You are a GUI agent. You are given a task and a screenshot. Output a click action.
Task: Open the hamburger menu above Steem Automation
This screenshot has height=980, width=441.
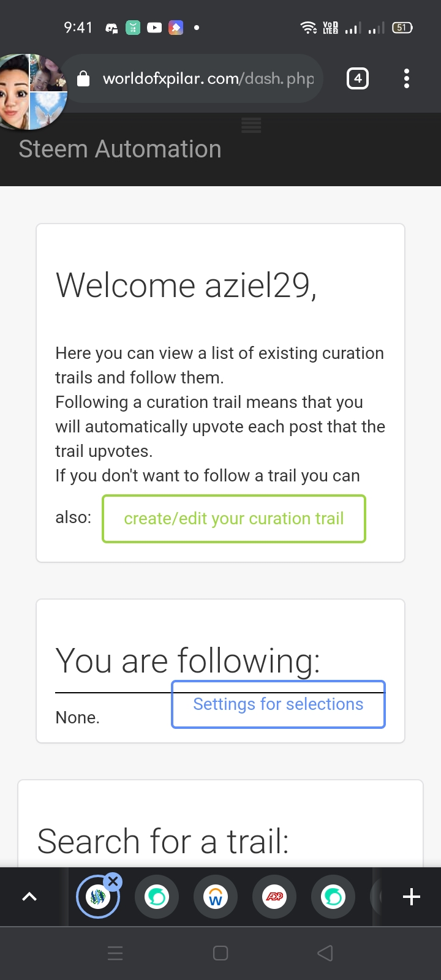pos(251,126)
